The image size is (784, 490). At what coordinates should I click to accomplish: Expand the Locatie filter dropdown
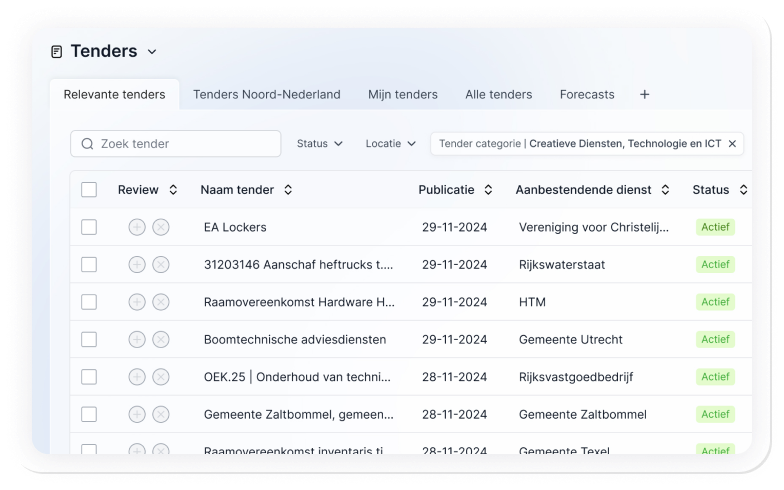[x=390, y=144]
